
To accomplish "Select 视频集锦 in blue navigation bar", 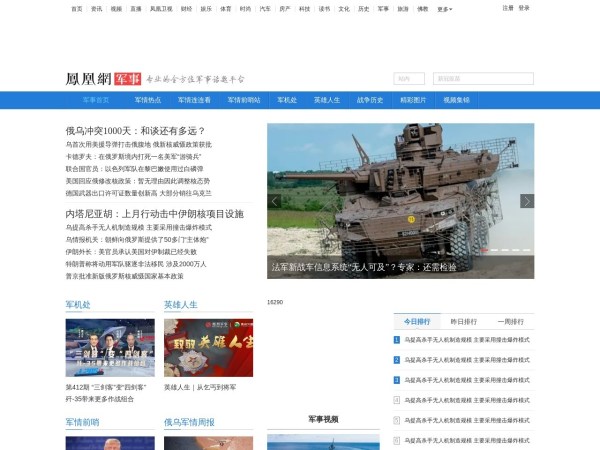I will (x=456, y=100).
